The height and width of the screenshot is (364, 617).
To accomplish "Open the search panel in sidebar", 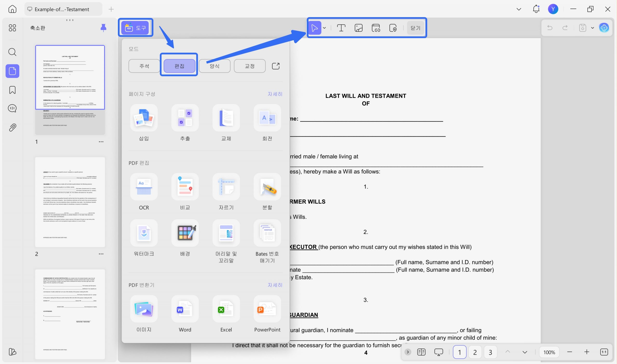I will [12, 52].
